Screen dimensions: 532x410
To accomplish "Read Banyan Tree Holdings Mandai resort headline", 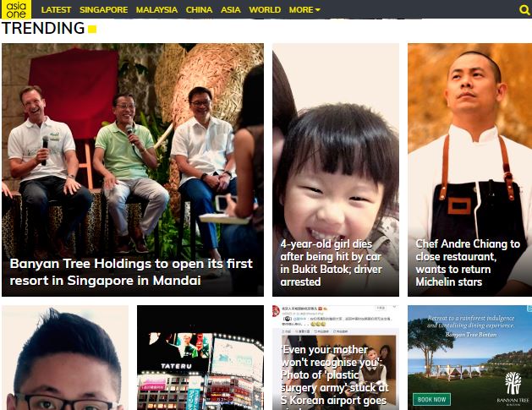I will pyautogui.click(x=131, y=272).
